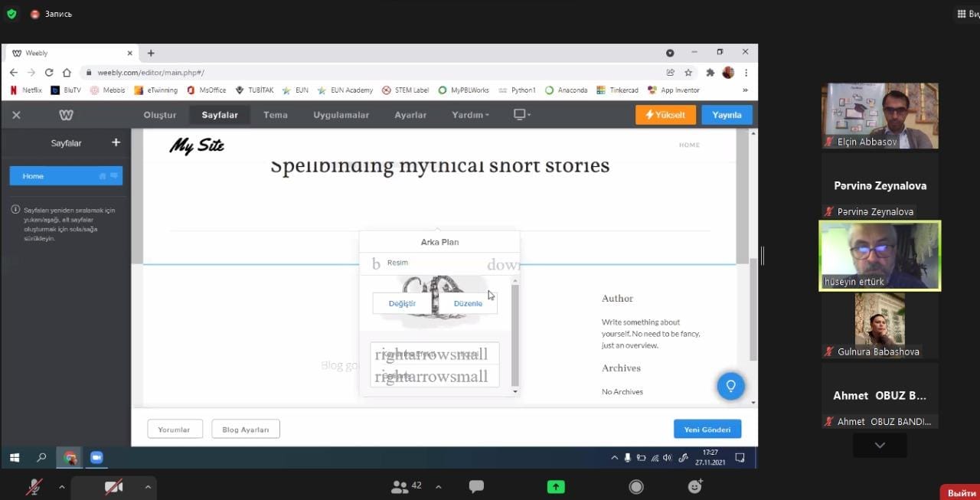Toggle the camera video button
The width and height of the screenshot is (980, 500).
(113, 486)
